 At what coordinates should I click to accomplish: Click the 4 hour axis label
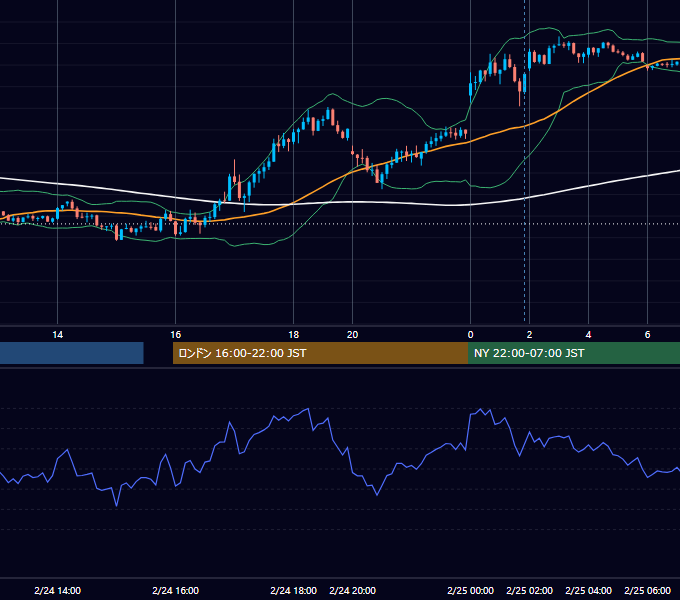[x=588, y=335]
